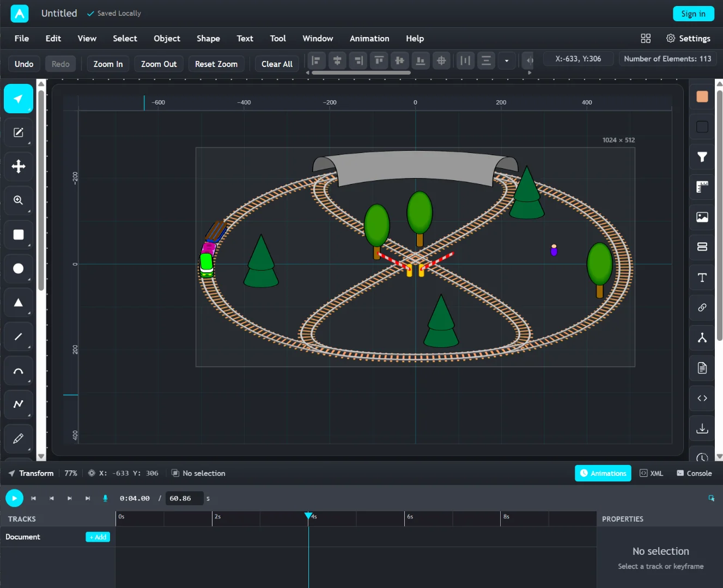The width and height of the screenshot is (723, 588).
Task: Click the Zoom Out button
Action: point(159,64)
